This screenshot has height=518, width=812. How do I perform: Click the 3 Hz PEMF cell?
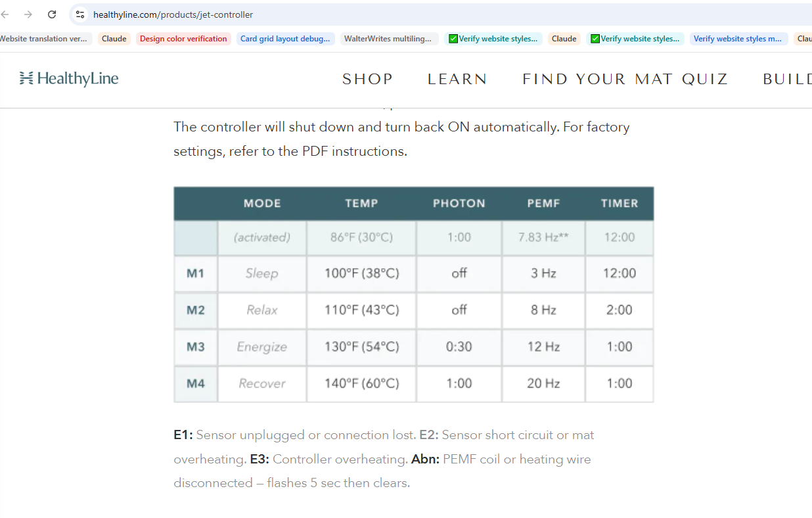[543, 273]
